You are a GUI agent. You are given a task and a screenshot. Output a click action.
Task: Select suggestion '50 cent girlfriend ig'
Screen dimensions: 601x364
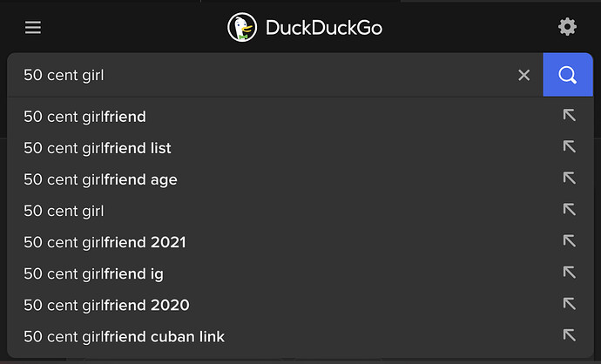tap(300, 273)
